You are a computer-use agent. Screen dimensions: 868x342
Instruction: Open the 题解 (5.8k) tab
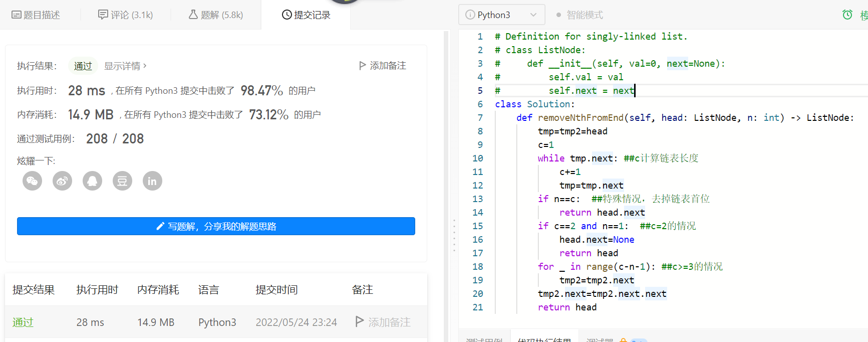tap(216, 15)
